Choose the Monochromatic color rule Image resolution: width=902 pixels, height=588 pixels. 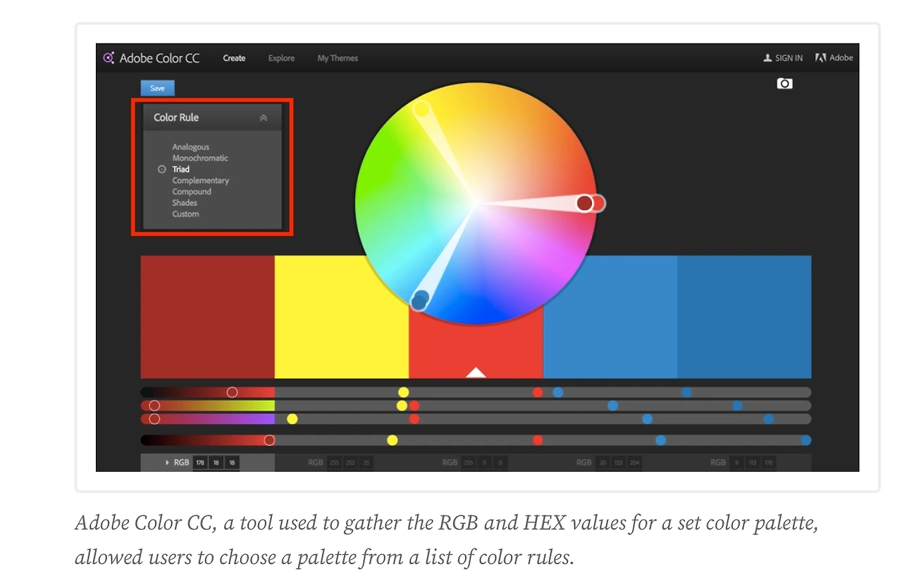pyautogui.click(x=200, y=158)
